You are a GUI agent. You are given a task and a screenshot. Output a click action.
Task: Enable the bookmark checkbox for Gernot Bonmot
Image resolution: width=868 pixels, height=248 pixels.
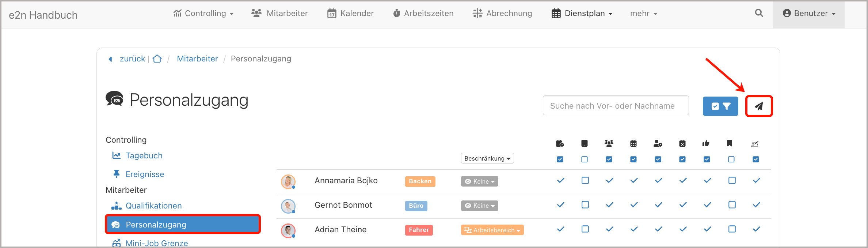pos(732,205)
